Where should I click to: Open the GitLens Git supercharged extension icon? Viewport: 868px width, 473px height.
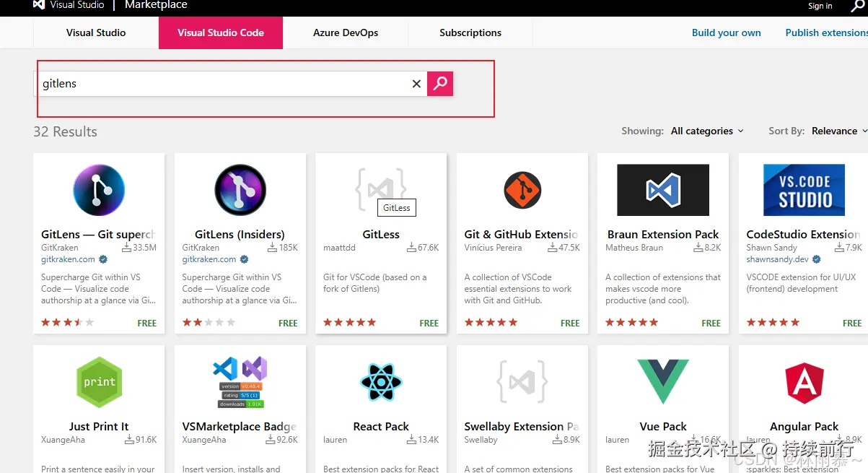pyautogui.click(x=99, y=191)
